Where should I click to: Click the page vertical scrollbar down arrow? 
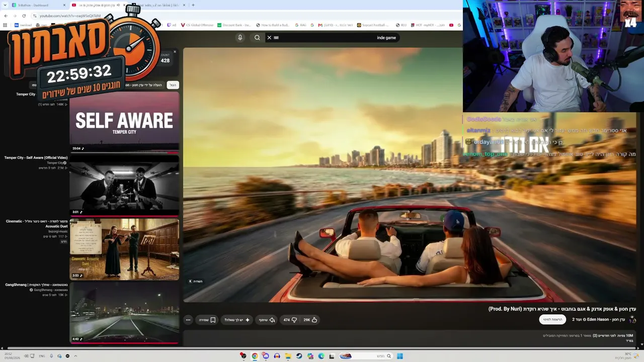pyautogui.click(x=641, y=344)
